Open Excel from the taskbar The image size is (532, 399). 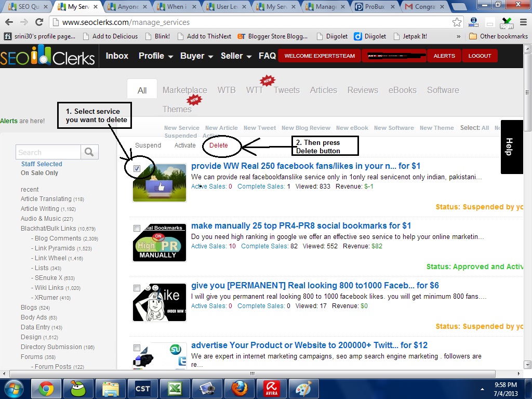[175, 389]
